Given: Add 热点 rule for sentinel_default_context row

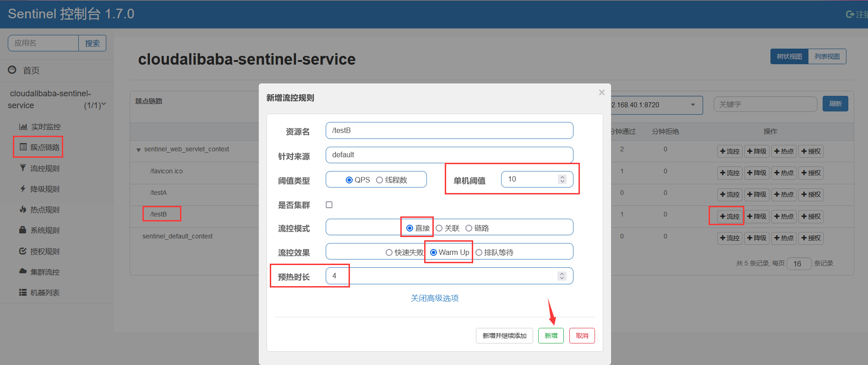Looking at the screenshot, I should point(784,238).
